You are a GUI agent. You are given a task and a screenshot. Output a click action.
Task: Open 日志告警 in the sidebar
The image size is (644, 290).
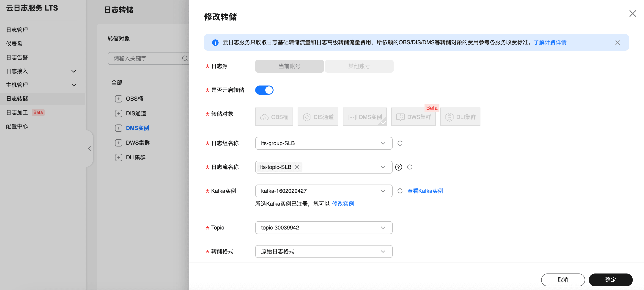pos(17,58)
